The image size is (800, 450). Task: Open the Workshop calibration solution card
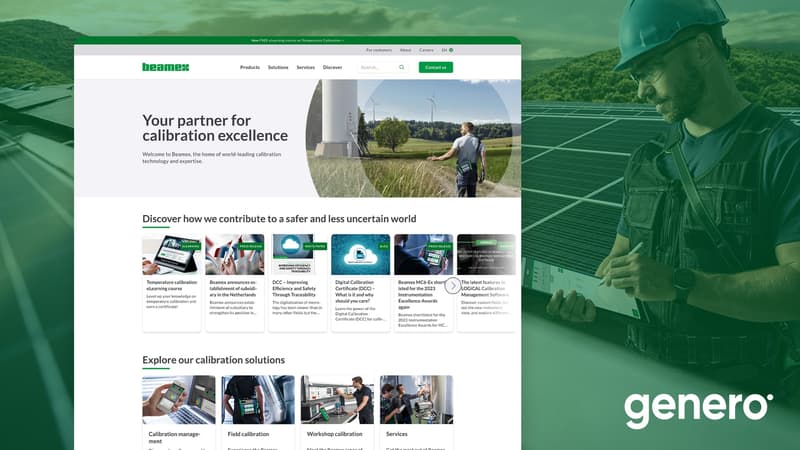337,412
